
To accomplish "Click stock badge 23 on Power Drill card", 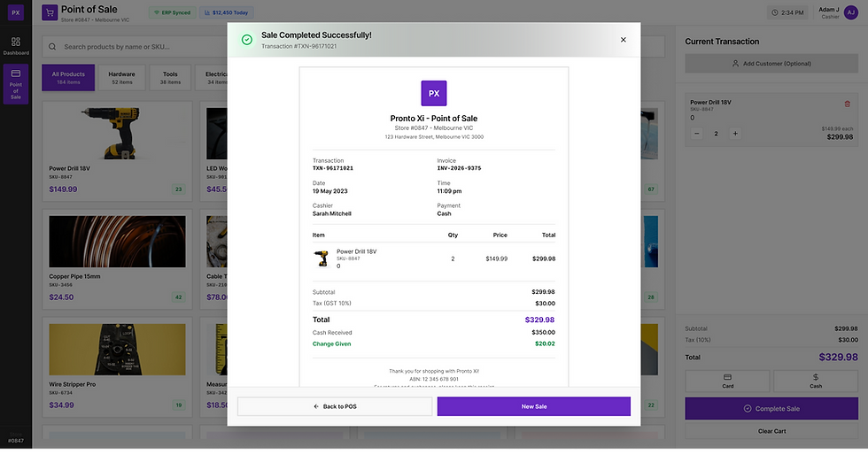I will tap(178, 189).
